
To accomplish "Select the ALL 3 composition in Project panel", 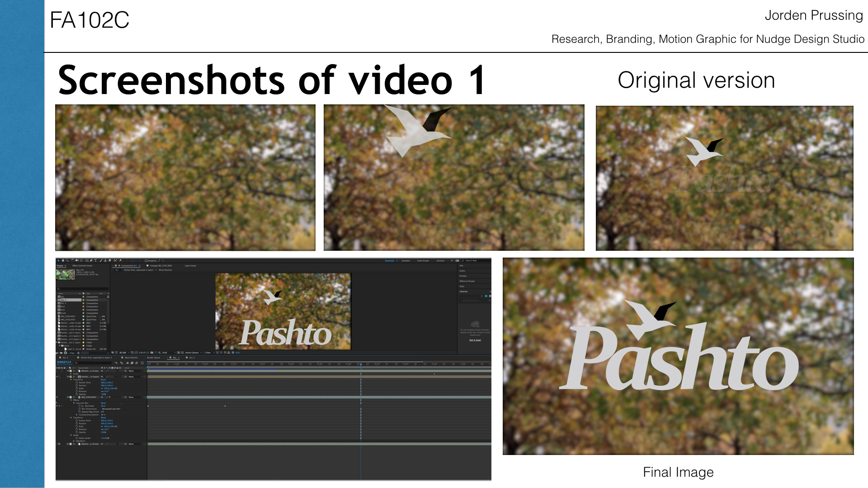I will tap(63, 303).
